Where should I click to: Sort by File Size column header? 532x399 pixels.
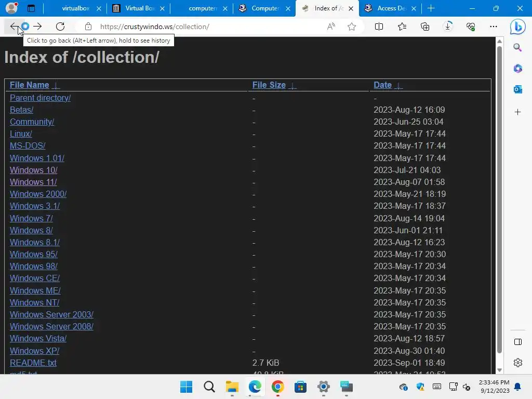269,85
